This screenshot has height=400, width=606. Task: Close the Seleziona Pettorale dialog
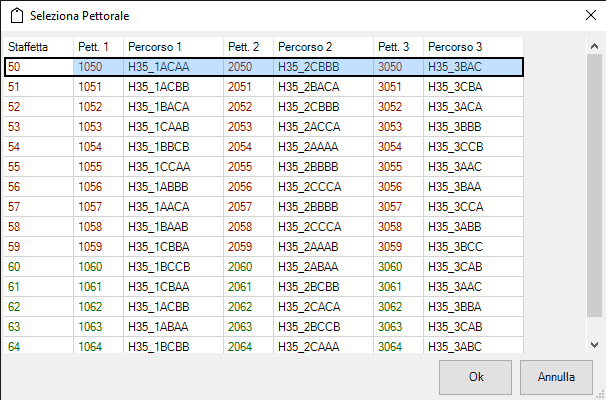pos(591,15)
